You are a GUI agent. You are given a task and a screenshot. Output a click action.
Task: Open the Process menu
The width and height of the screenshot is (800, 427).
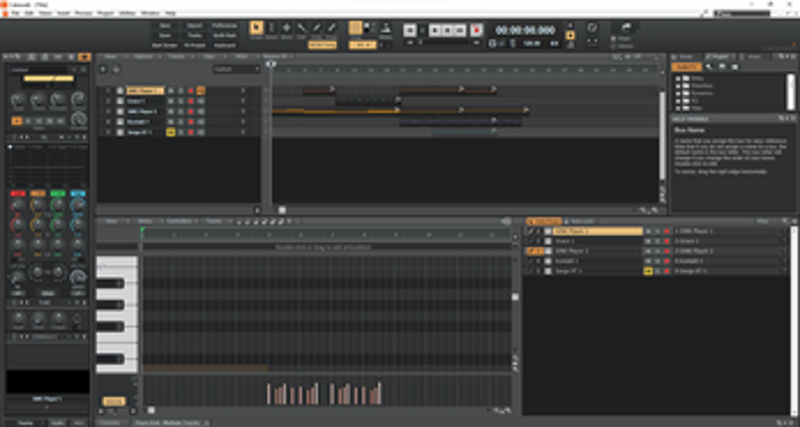pyautogui.click(x=83, y=13)
